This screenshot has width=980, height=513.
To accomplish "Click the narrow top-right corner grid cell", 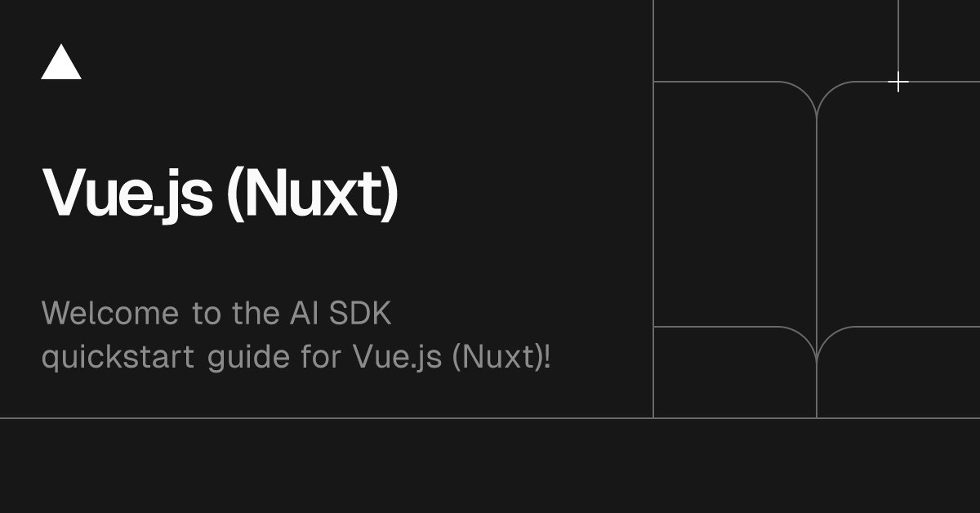I will [x=939, y=41].
